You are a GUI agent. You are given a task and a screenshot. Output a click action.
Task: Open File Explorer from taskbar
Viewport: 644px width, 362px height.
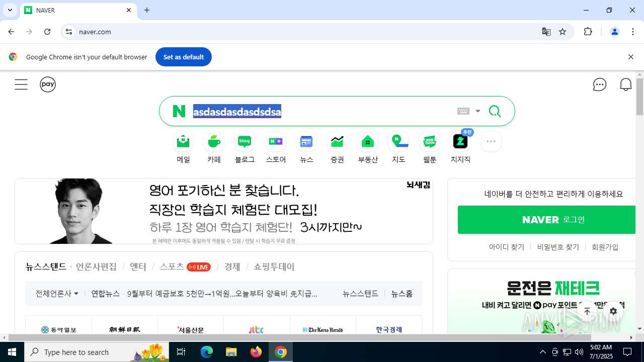(x=231, y=352)
